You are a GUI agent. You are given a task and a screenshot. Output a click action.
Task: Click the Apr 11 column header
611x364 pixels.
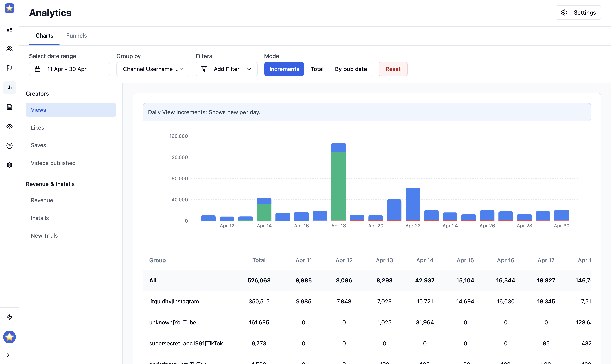pyautogui.click(x=303, y=260)
